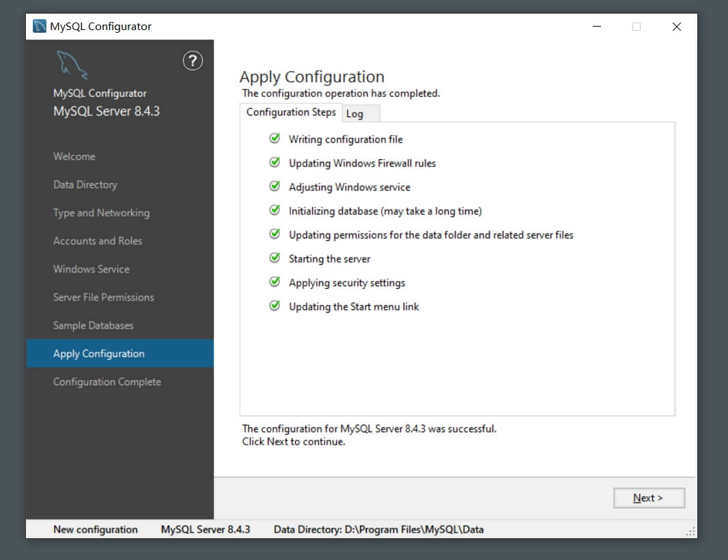
Task: Click the 'Apply Configuration' page heading
Action: [x=312, y=76]
